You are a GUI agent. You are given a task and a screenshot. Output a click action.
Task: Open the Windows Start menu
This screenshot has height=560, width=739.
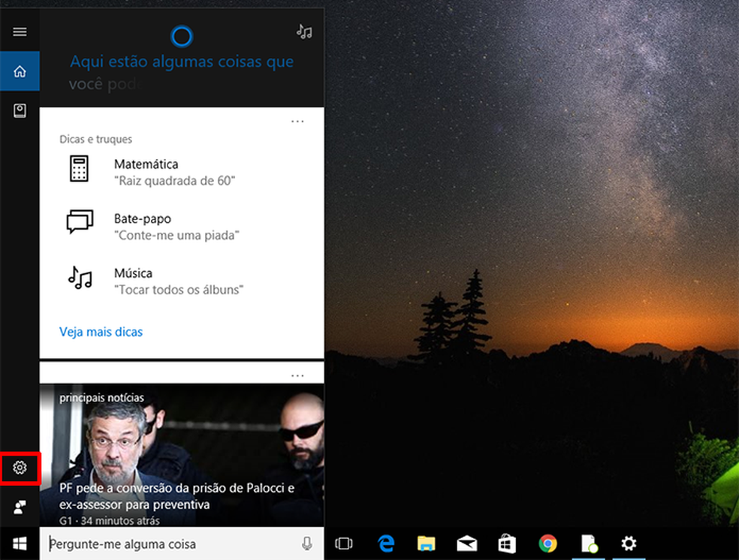tap(19, 543)
